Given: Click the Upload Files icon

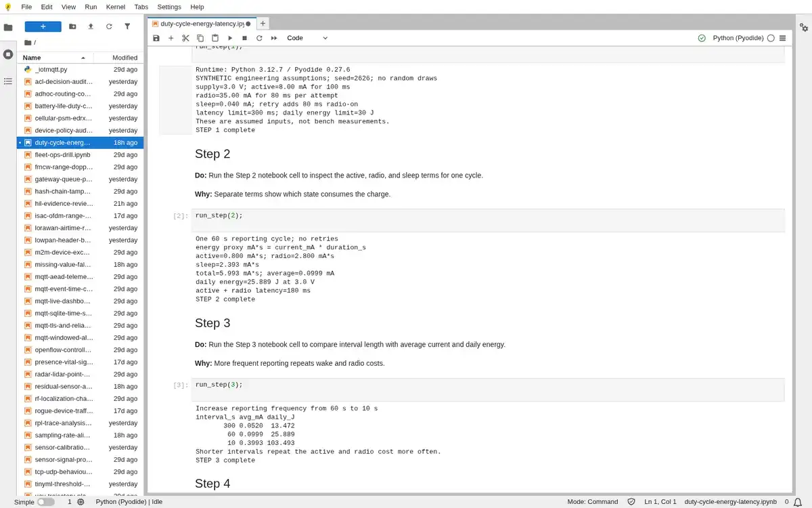Looking at the screenshot, I should click(x=91, y=26).
